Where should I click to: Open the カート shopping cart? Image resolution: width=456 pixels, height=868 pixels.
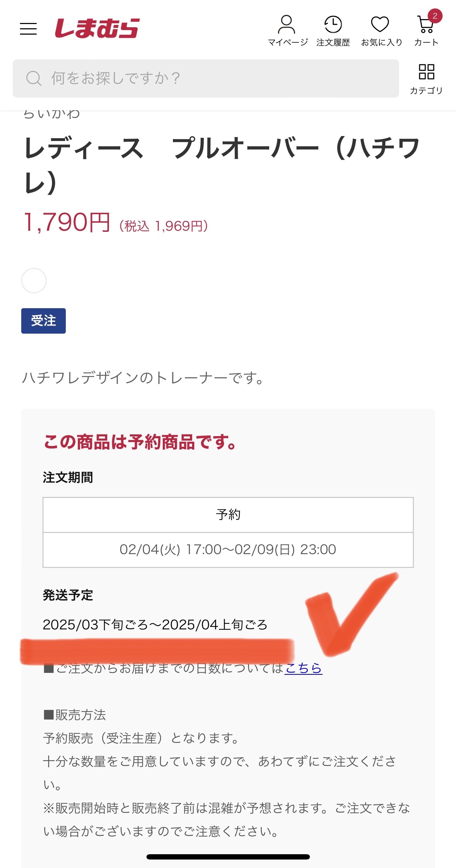click(426, 31)
